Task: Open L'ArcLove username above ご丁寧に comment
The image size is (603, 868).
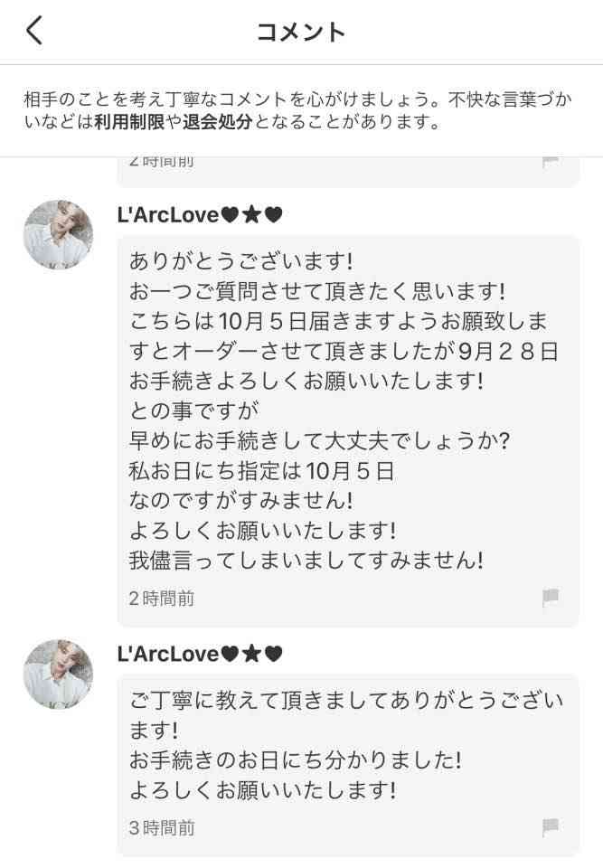Action: [168, 655]
